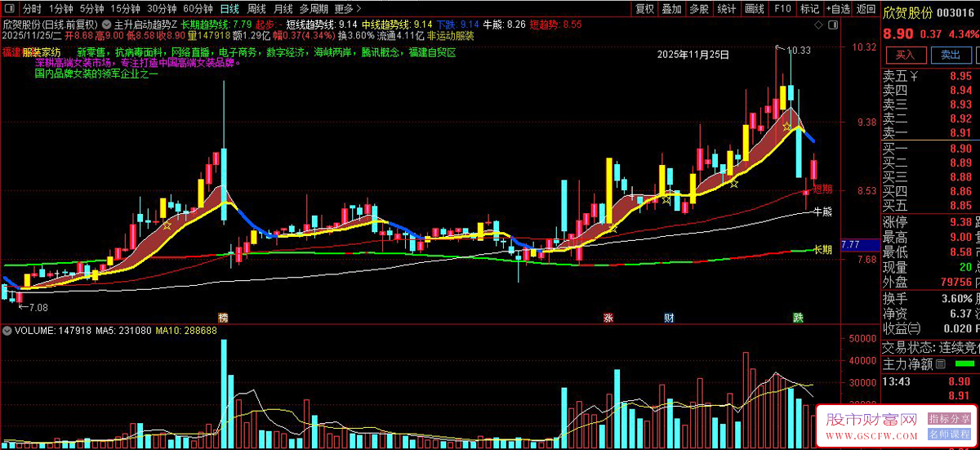This screenshot has width=980, height=450.
Task: Click the blue 卖出 sell button
Action: point(951,55)
